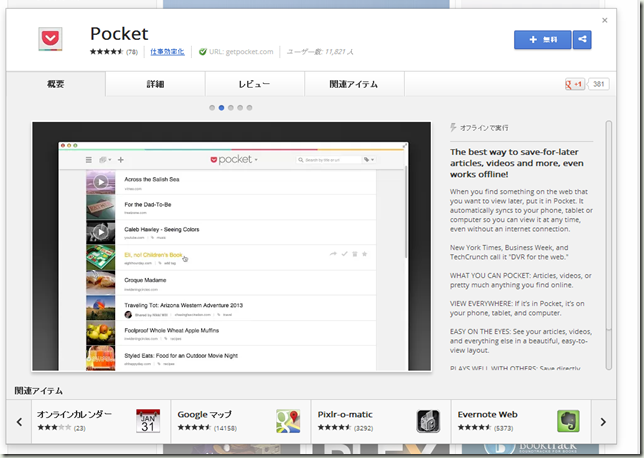Open the tag dropdown beside preview search
This screenshot has width=644, height=458.
click(369, 160)
